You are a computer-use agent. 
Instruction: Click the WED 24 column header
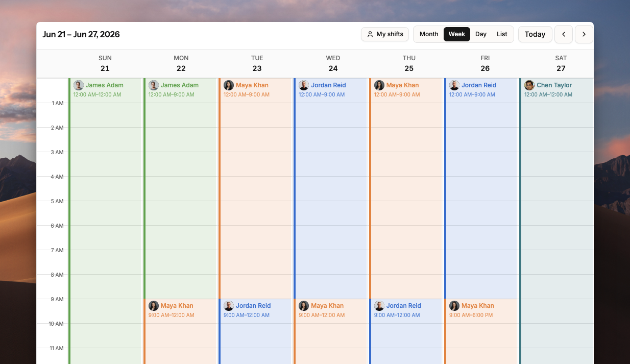(x=333, y=63)
